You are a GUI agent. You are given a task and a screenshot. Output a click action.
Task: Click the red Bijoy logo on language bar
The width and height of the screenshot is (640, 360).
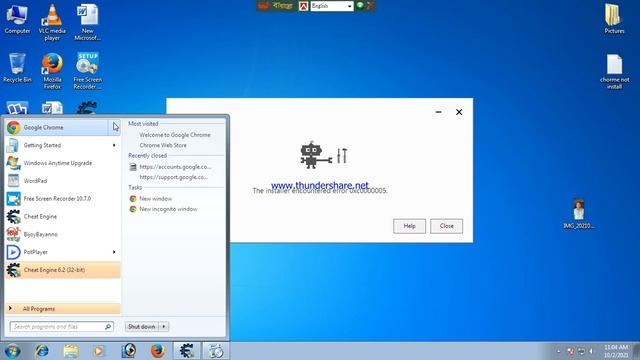[264, 6]
